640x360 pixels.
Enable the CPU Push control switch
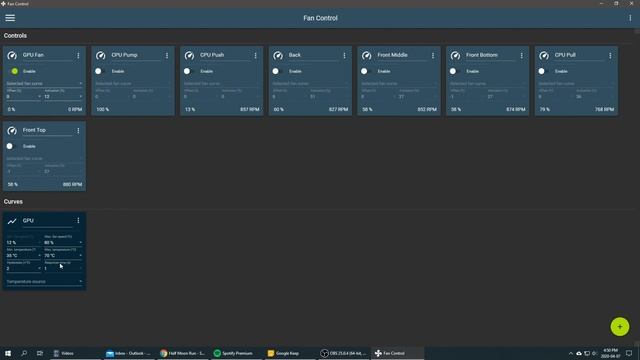click(189, 71)
